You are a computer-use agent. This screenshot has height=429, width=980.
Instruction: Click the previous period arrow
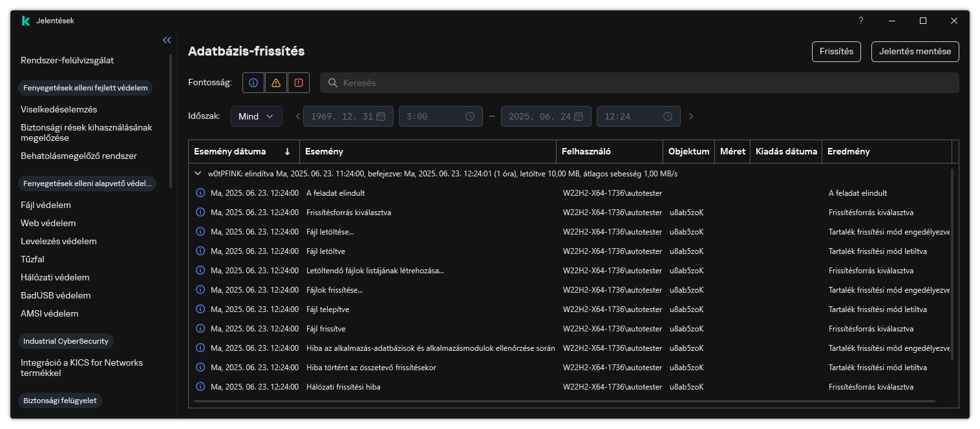click(x=298, y=116)
